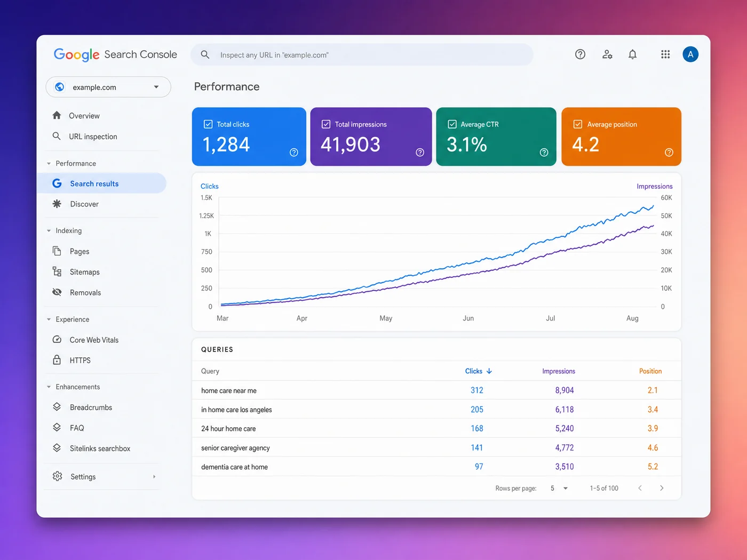
Task: Click the HTTPS padlock icon
Action: [57, 360]
